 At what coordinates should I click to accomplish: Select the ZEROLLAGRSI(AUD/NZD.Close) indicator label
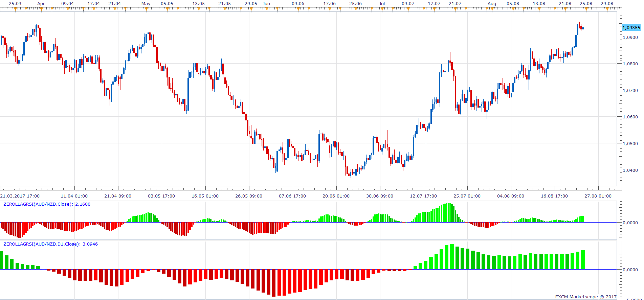(47, 204)
